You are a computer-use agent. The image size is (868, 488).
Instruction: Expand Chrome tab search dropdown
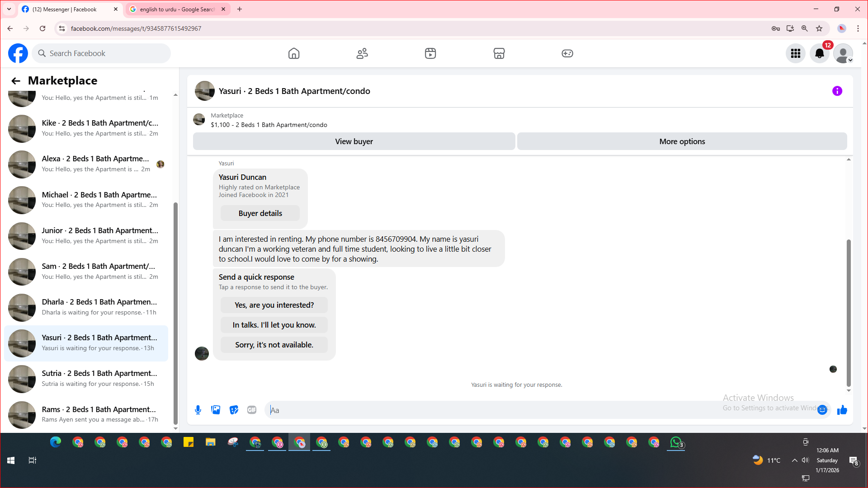pos(9,9)
